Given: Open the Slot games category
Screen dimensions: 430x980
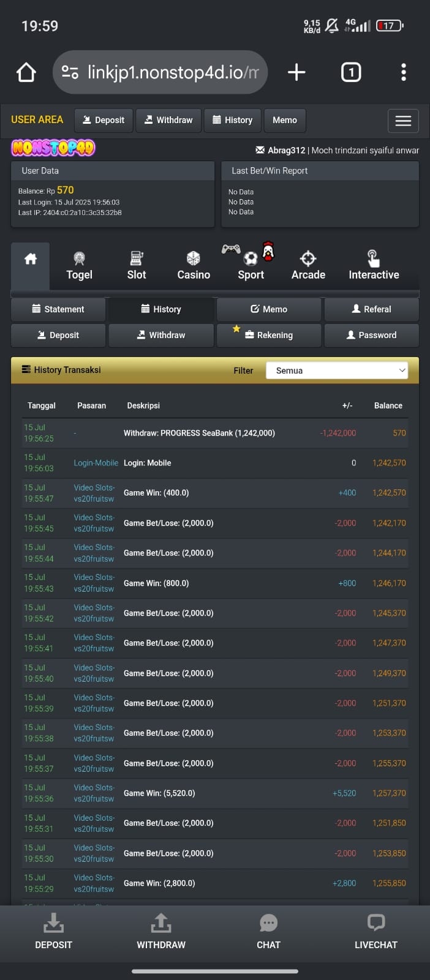Looking at the screenshot, I should (136, 266).
